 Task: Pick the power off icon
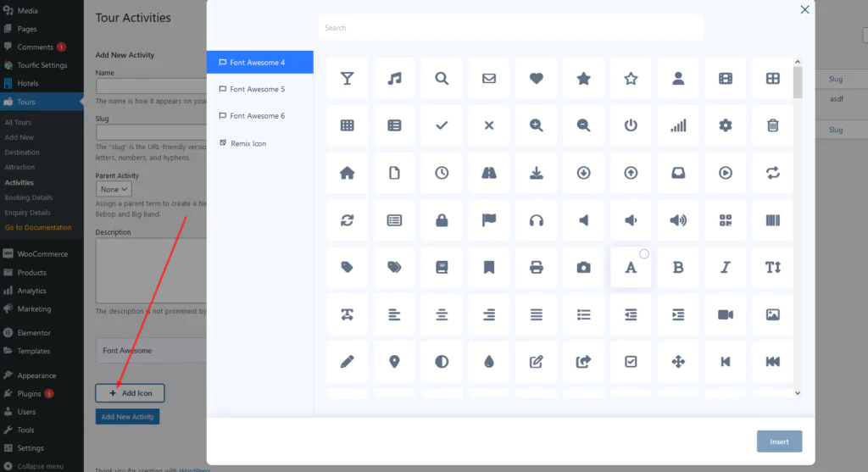[x=631, y=125]
